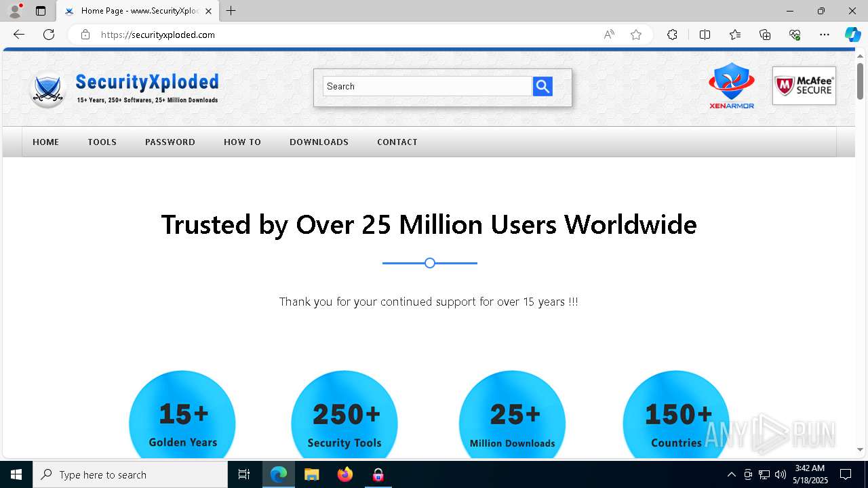The image size is (868, 488).
Task: Click the 25+ Million Downloads circle
Action: 512,415
